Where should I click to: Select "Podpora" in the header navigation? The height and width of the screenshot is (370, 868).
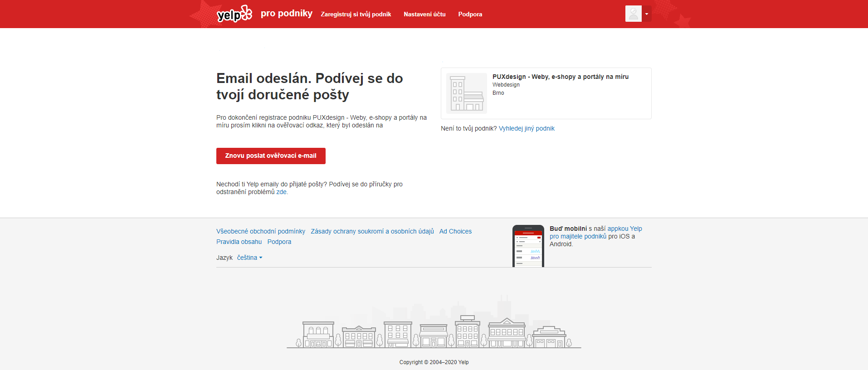click(470, 15)
